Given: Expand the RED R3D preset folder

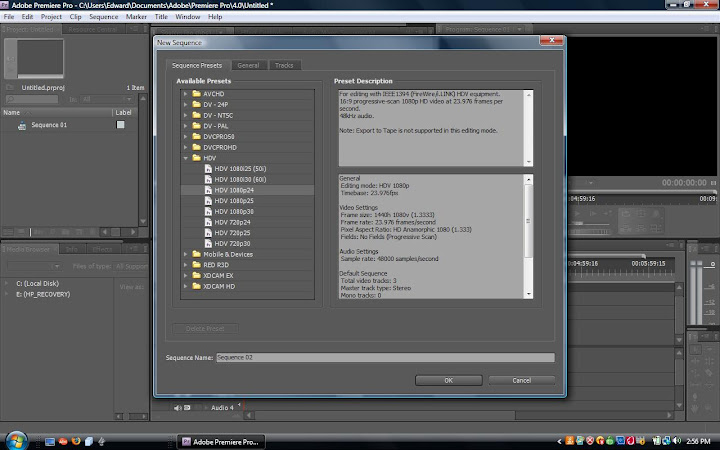Looking at the screenshot, I should click(186, 265).
